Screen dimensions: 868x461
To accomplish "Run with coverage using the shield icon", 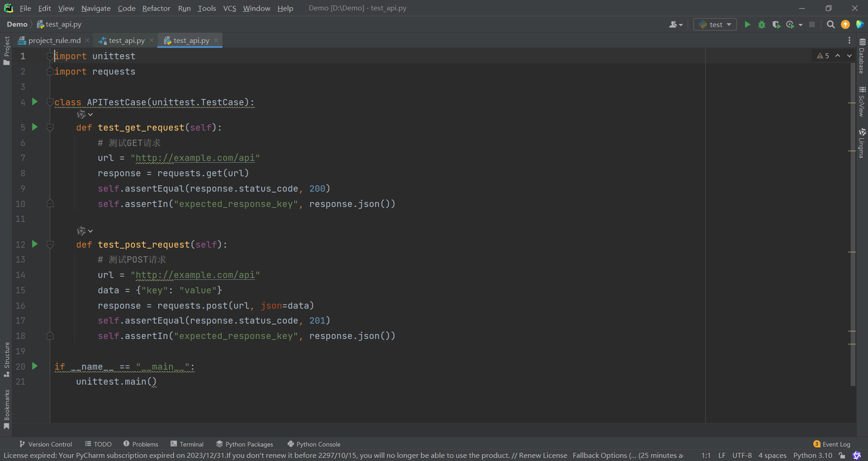I will point(776,24).
